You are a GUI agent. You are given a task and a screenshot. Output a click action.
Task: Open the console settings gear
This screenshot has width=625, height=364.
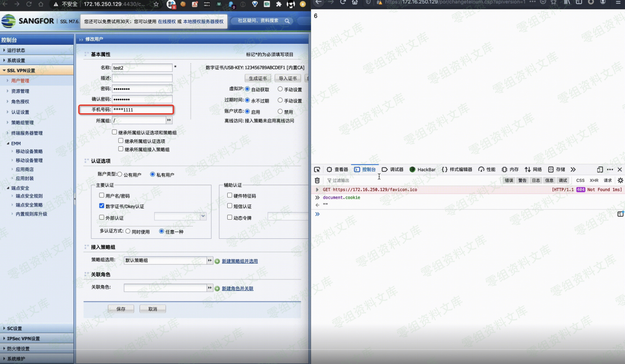click(x=620, y=181)
